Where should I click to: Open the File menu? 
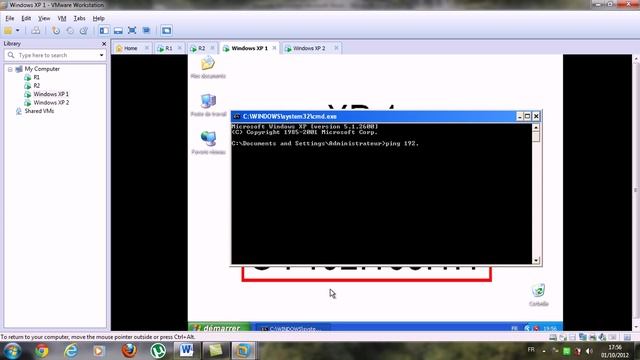pyautogui.click(x=9, y=18)
